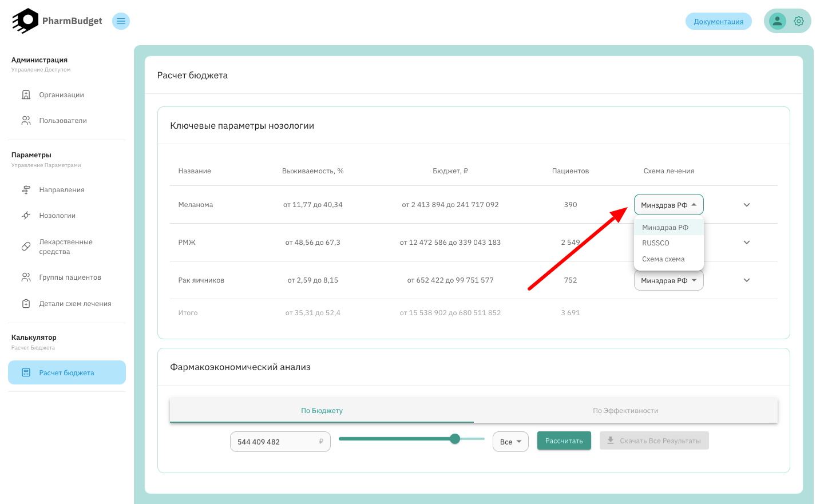Click the Пациентов column header

tap(571, 171)
